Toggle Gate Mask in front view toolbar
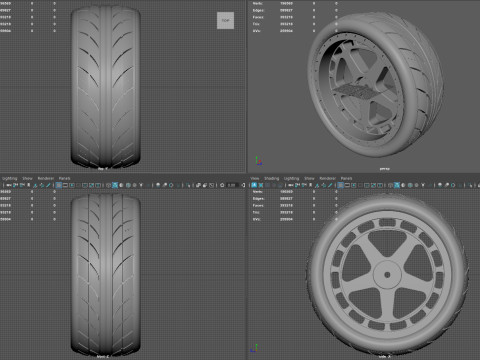This screenshot has height=360, width=480. [x=78, y=185]
